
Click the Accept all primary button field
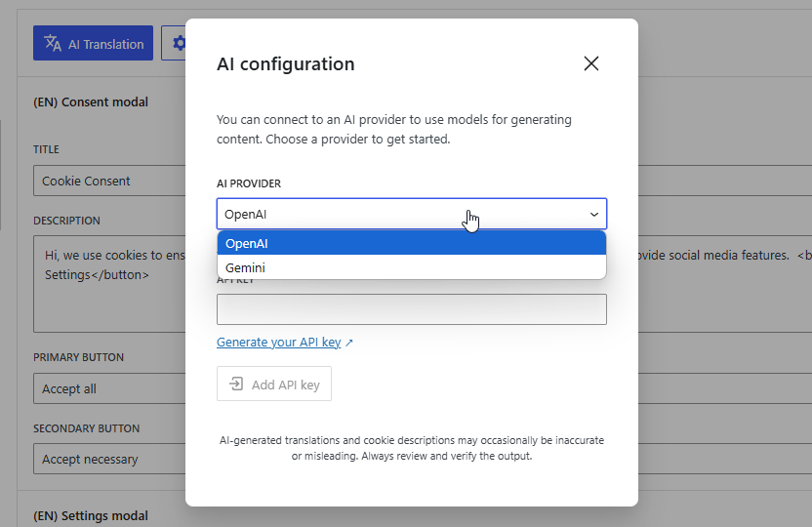(109, 388)
